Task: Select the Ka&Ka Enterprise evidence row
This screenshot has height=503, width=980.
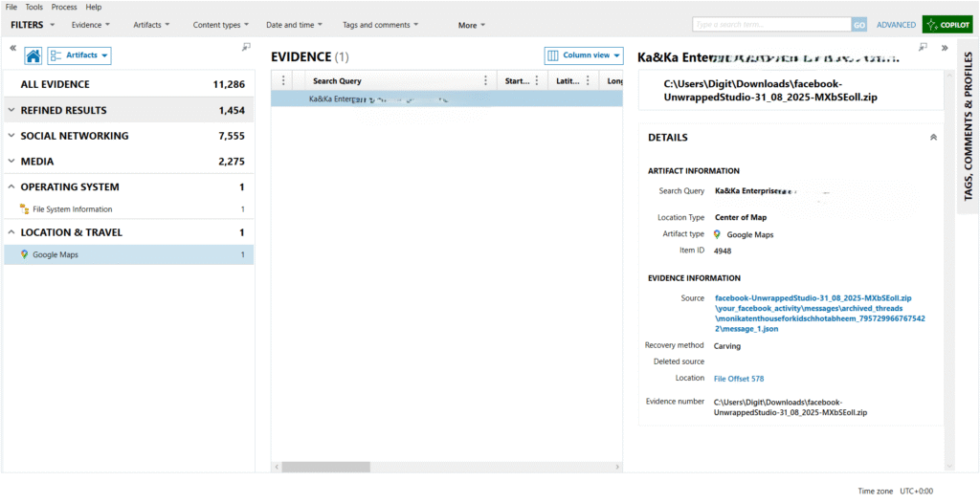Action: tap(447, 98)
